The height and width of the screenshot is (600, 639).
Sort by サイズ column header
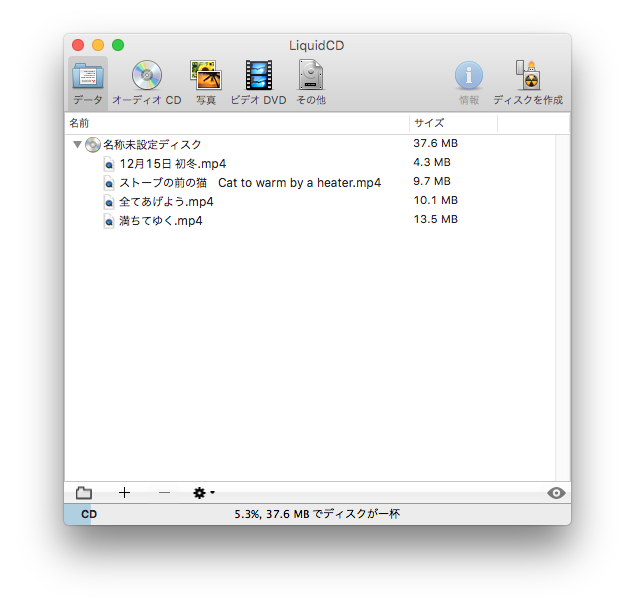(452, 123)
